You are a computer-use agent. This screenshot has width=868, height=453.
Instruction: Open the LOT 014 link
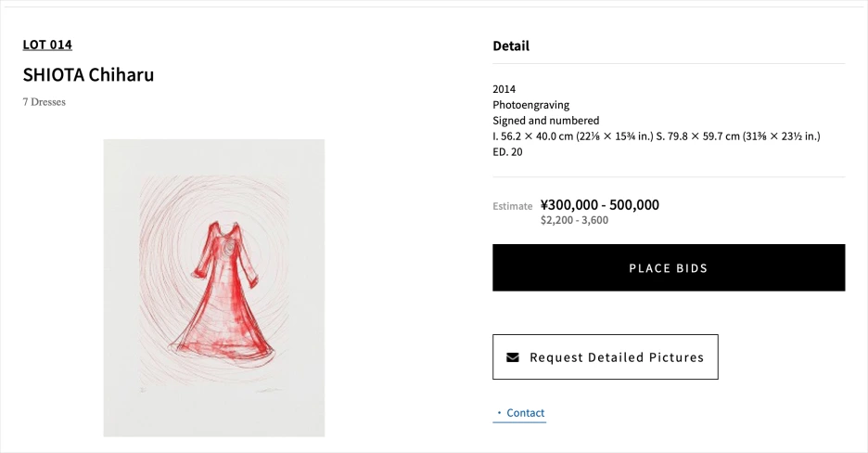point(47,45)
